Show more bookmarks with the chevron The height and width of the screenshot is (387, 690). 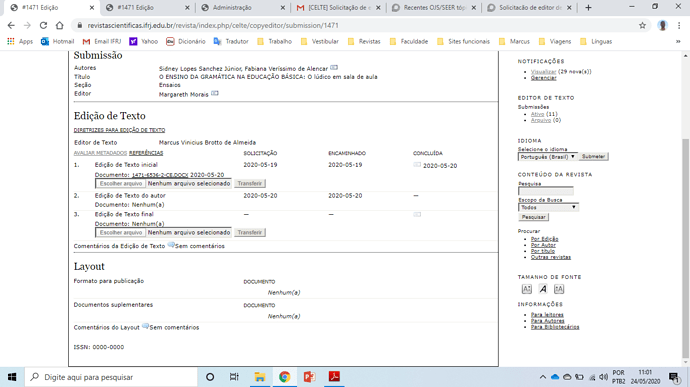tap(678, 41)
